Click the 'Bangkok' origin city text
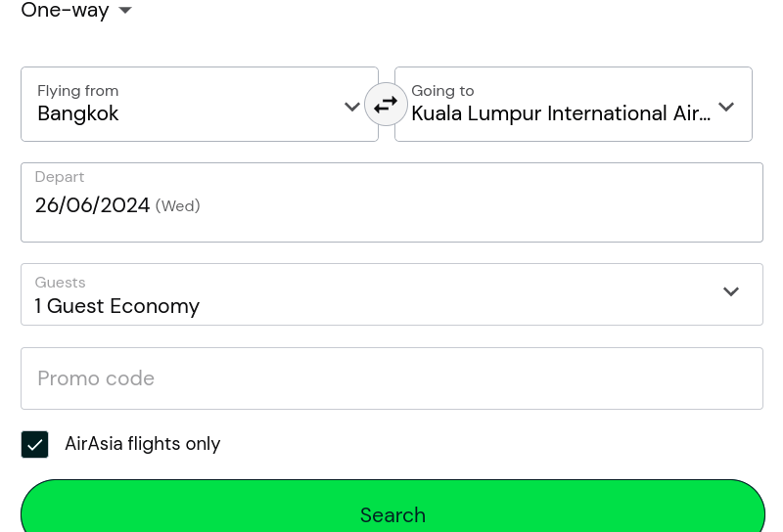This screenshot has width=783, height=532. pyautogui.click(x=78, y=113)
